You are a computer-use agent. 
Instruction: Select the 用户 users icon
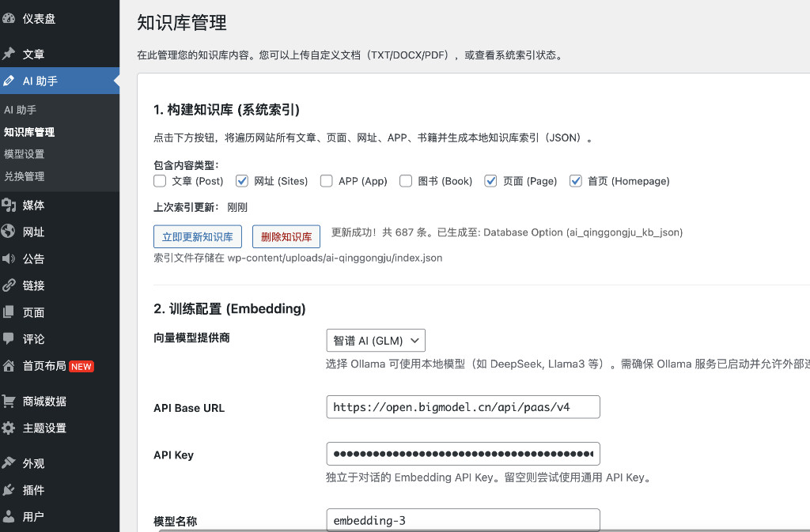11,515
